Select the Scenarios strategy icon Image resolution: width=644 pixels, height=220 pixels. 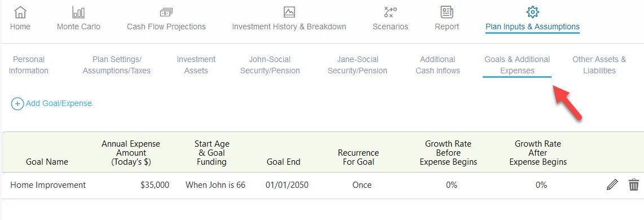point(390,12)
